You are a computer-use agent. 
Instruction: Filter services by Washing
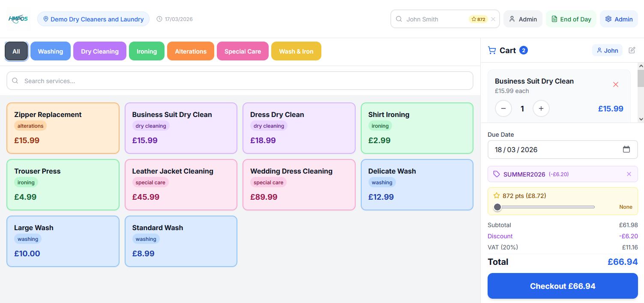51,51
